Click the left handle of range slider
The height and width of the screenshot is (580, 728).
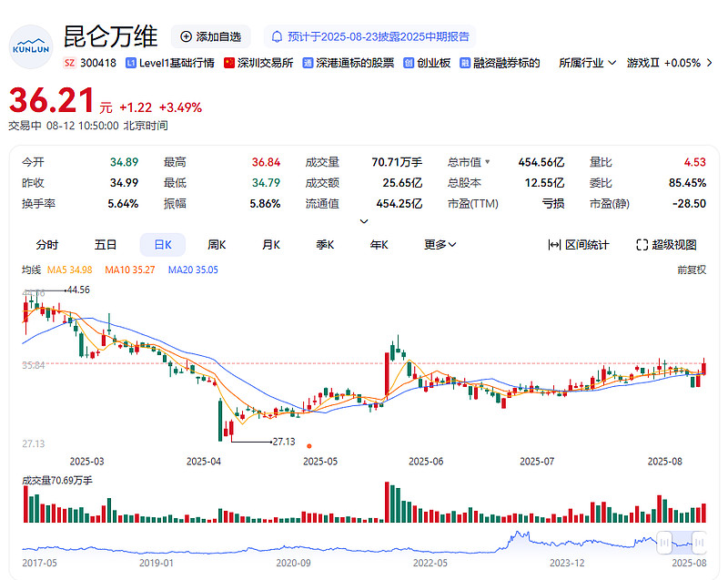point(664,543)
